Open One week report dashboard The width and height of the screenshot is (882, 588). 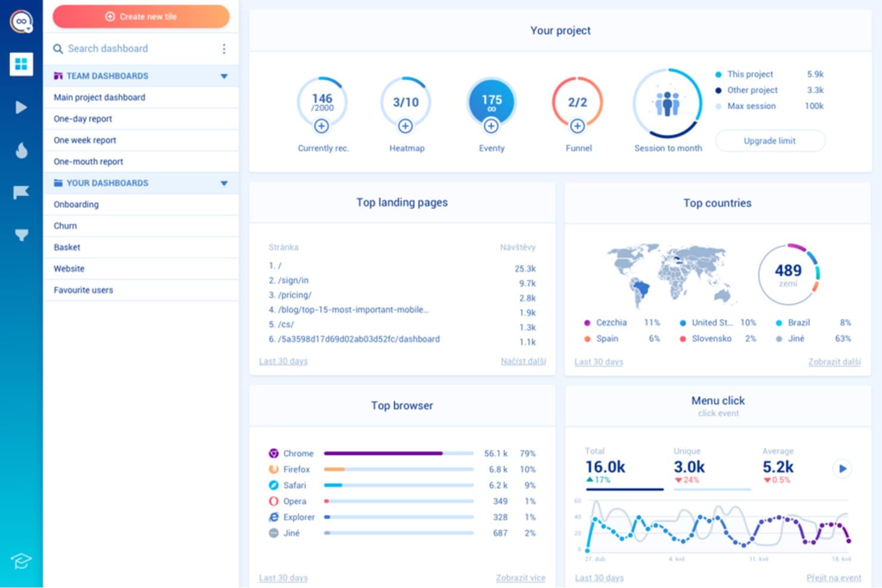click(141, 140)
